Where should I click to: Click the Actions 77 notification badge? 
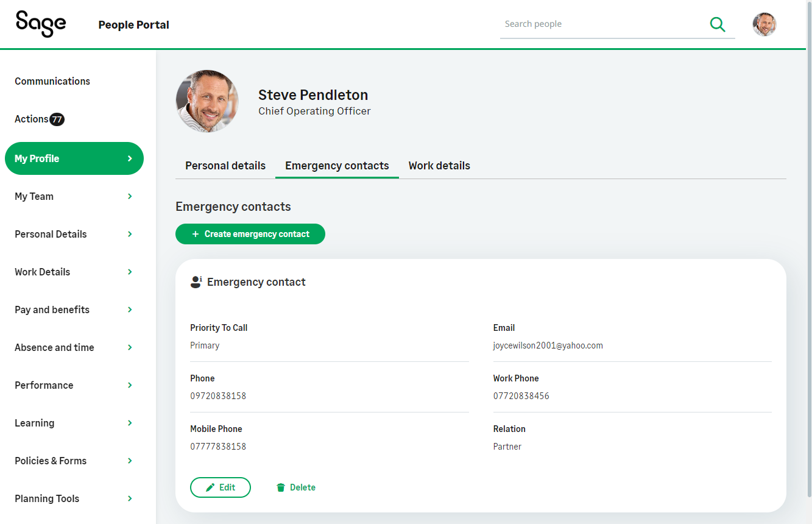(x=57, y=119)
